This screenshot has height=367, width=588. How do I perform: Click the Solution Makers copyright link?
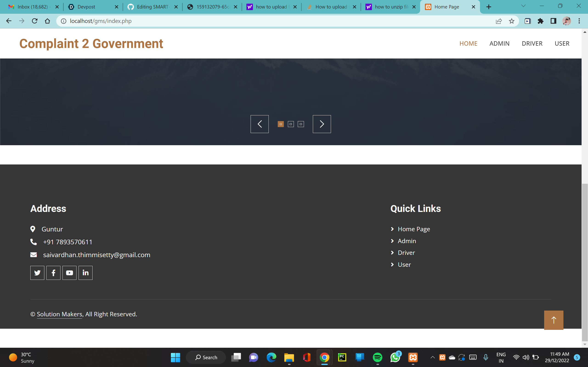point(59,314)
